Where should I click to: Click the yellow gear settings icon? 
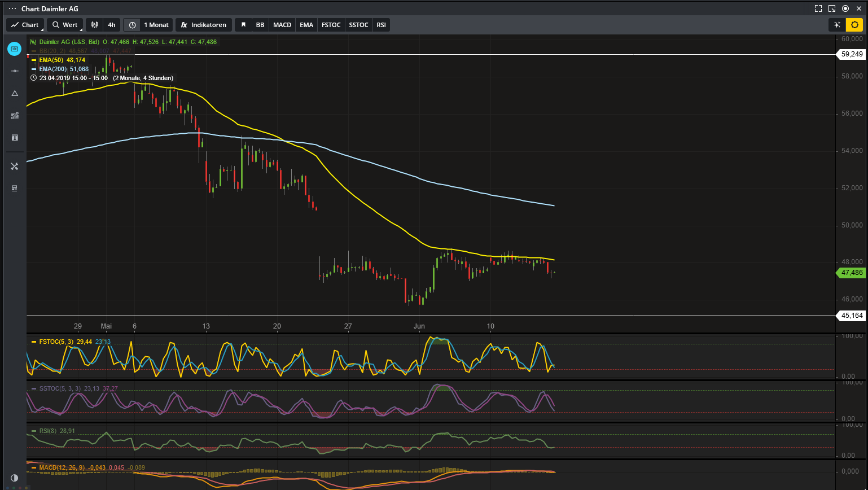[x=855, y=25]
